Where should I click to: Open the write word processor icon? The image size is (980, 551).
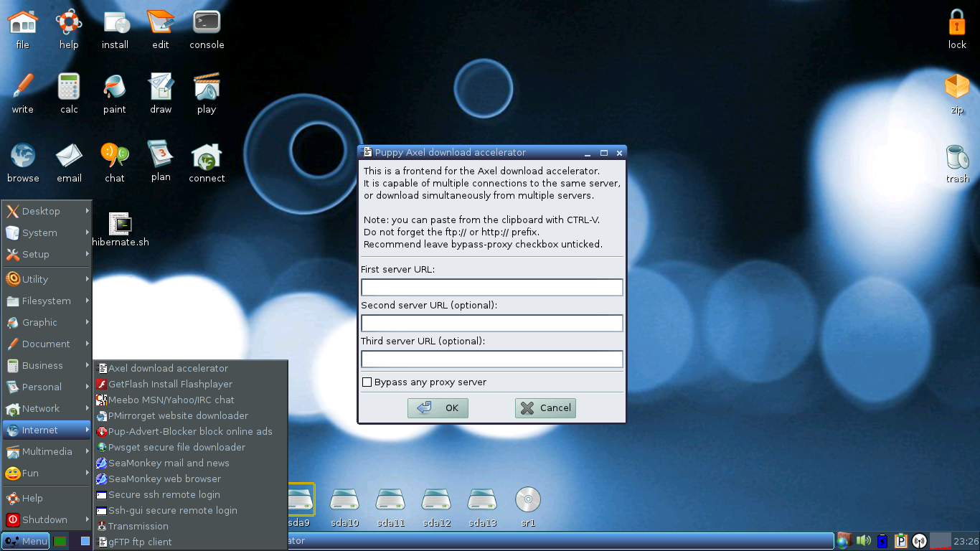22,88
